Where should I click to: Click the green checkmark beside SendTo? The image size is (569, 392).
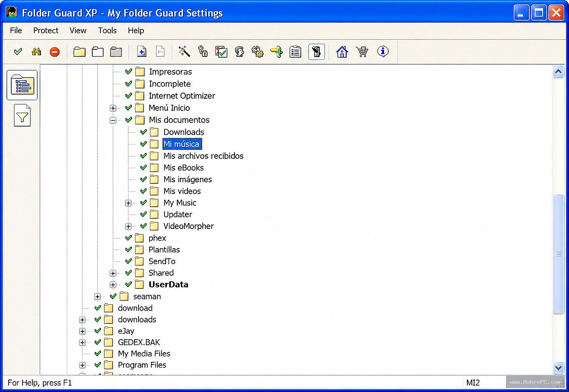(x=128, y=261)
